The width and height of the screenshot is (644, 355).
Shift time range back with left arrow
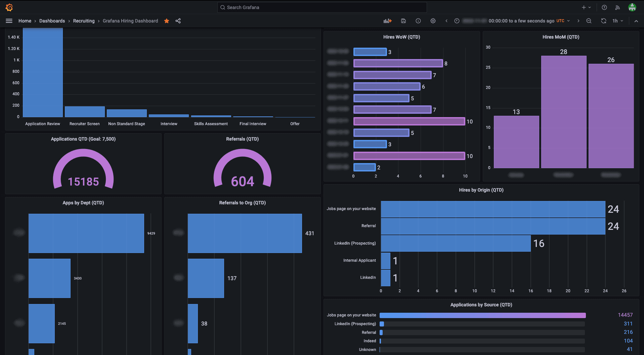[x=446, y=21]
